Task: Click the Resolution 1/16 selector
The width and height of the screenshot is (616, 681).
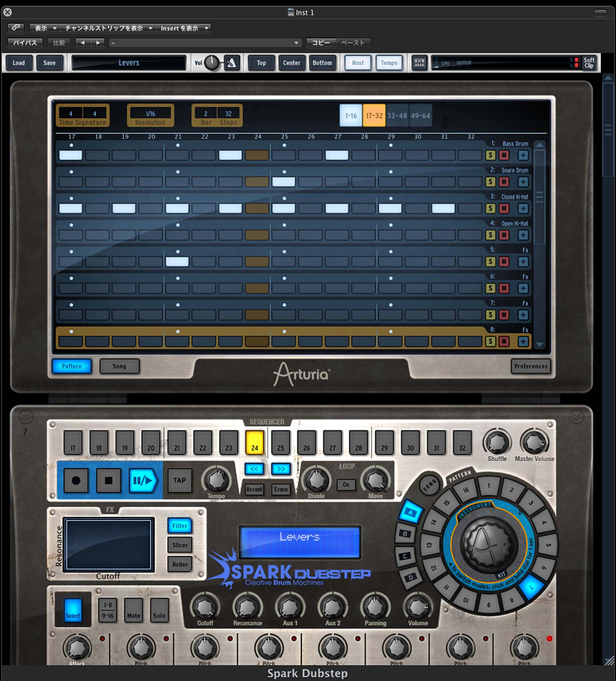Action: coord(150,113)
